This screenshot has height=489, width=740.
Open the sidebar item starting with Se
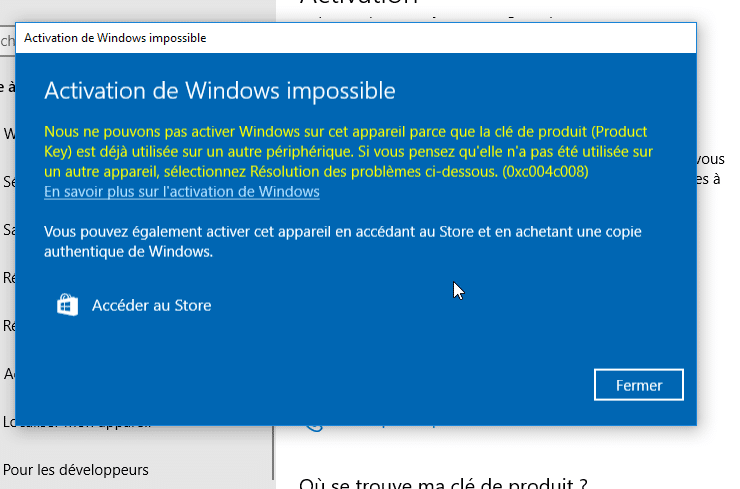tap(8, 182)
